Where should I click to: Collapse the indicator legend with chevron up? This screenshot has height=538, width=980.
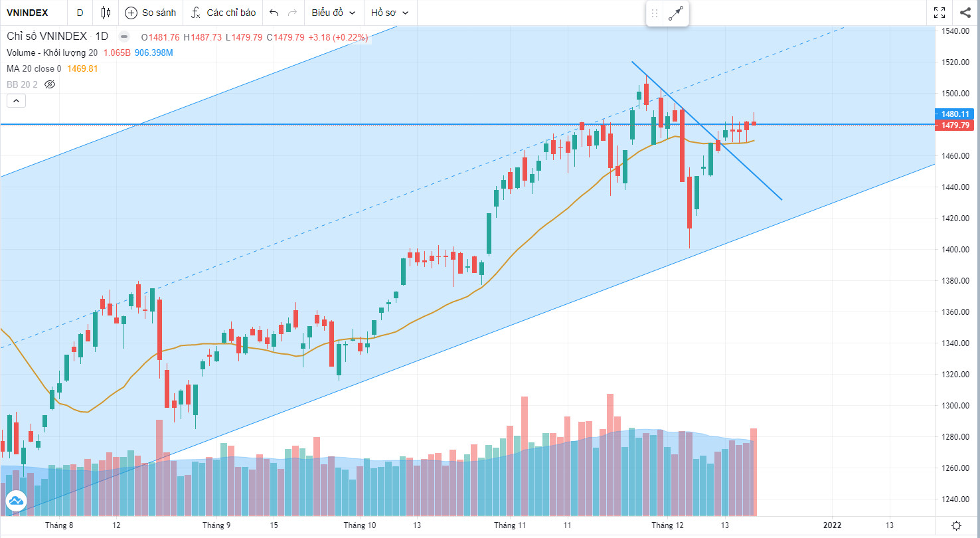coord(17,101)
